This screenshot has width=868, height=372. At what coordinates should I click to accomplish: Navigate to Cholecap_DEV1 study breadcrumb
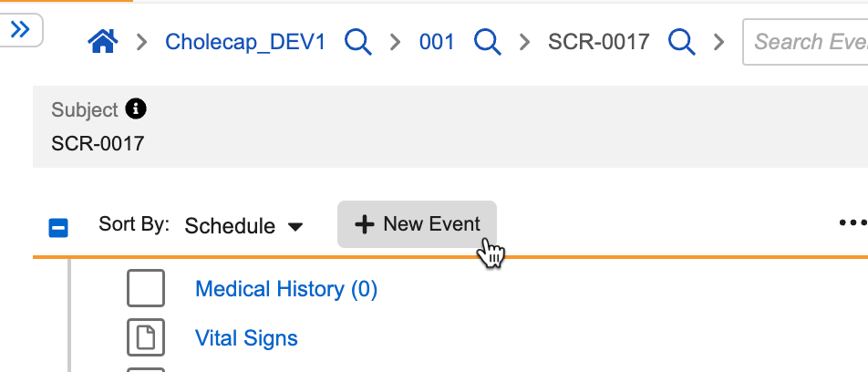pos(244,41)
